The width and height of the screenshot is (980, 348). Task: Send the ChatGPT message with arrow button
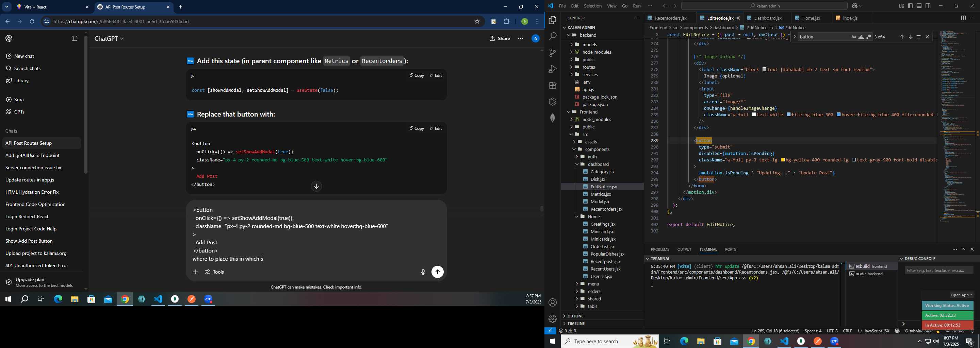[438, 272]
